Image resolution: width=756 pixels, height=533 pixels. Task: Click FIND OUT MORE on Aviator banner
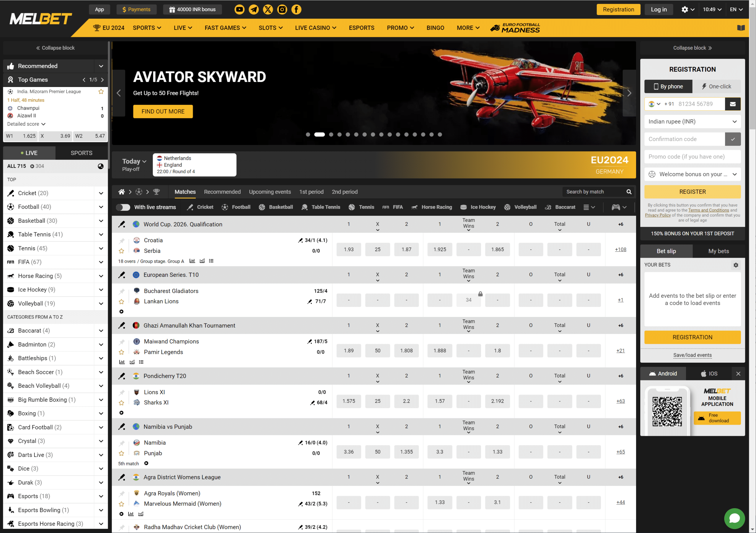(x=163, y=112)
